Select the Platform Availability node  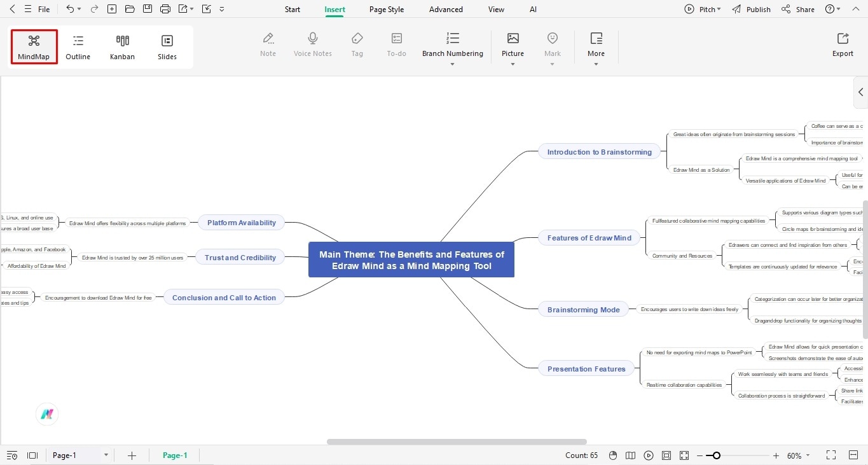tap(242, 223)
